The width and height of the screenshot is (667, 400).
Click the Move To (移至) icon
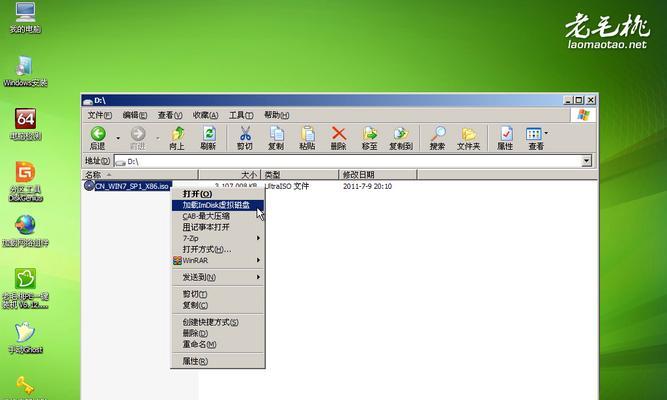370,134
